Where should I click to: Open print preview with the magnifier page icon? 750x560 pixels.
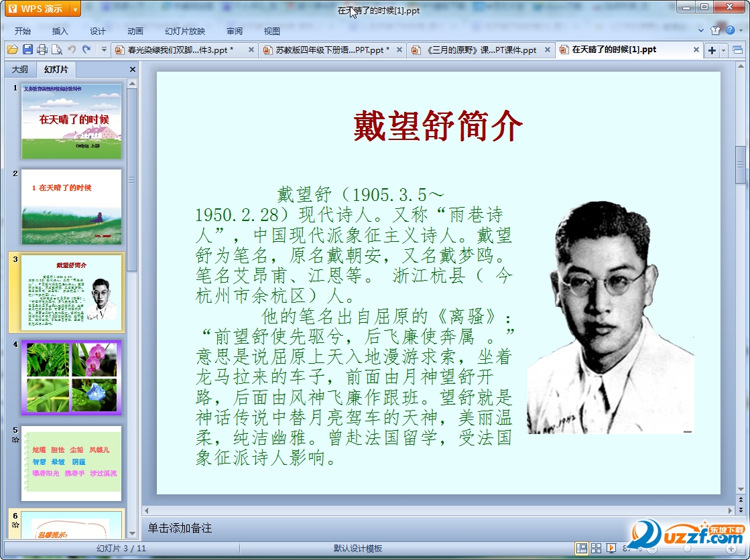pyautogui.click(x=57, y=50)
